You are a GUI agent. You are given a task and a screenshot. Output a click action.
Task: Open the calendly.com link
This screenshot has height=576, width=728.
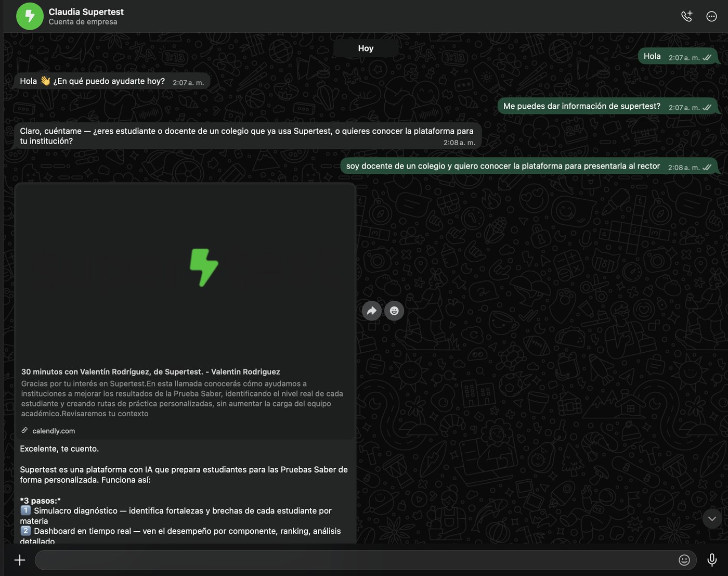(x=54, y=431)
